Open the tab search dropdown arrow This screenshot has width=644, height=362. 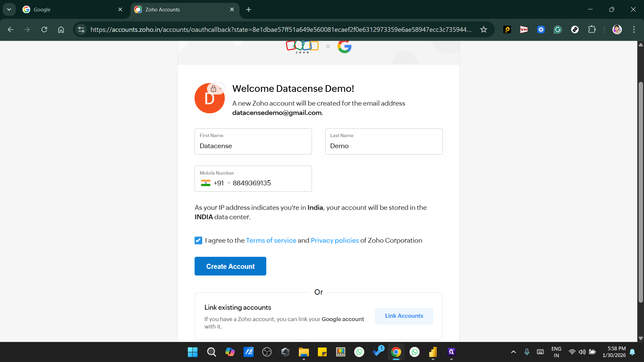tap(9, 9)
